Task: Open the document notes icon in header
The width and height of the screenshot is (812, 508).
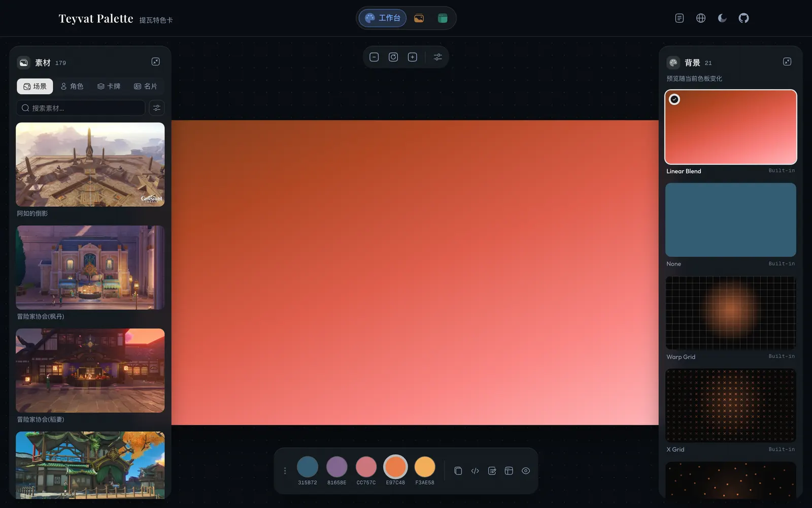Action: pyautogui.click(x=680, y=18)
